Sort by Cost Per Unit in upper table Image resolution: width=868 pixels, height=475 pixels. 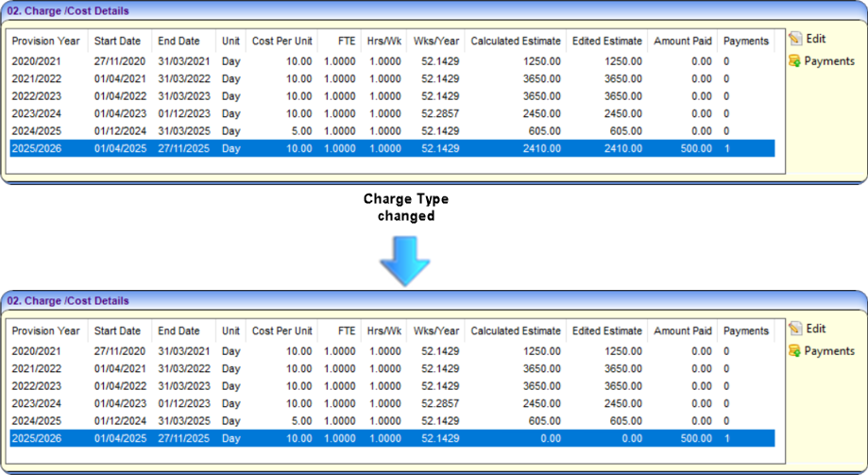pyautogui.click(x=281, y=42)
